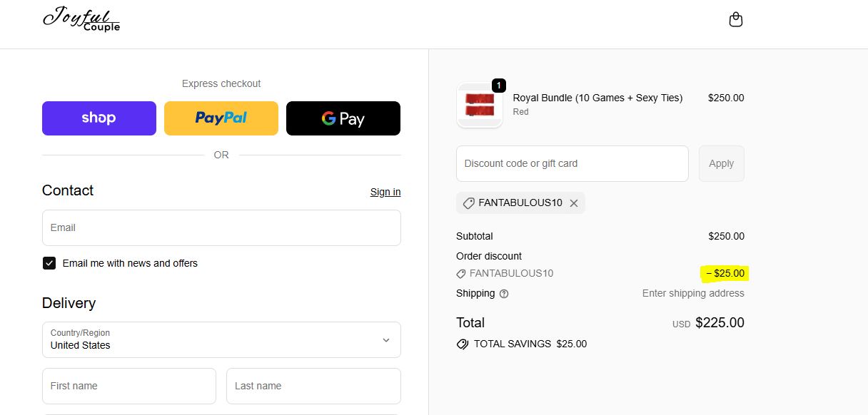This screenshot has height=415, width=868.
Task: Click the shipping cost help question mark
Action: (x=505, y=294)
